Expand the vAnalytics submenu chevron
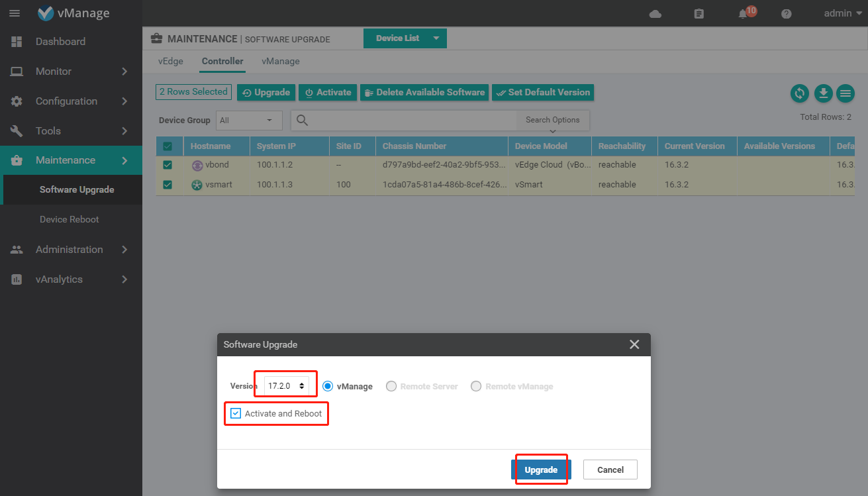The image size is (868, 496). pos(124,279)
